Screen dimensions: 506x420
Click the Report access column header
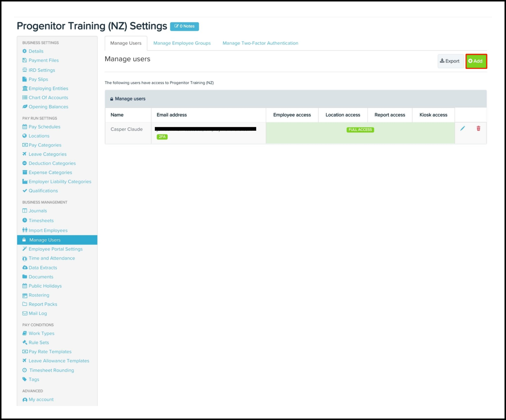click(x=390, y=115)
